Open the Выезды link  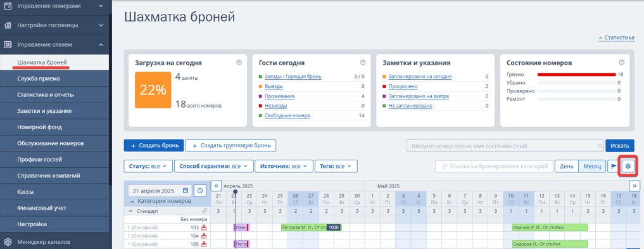[274, 86]
